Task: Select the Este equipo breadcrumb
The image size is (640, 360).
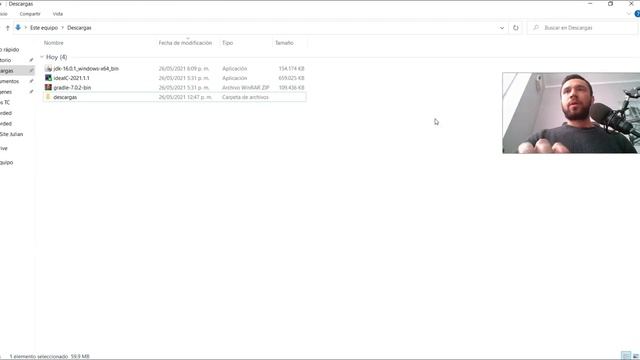Action: point(44,28)
